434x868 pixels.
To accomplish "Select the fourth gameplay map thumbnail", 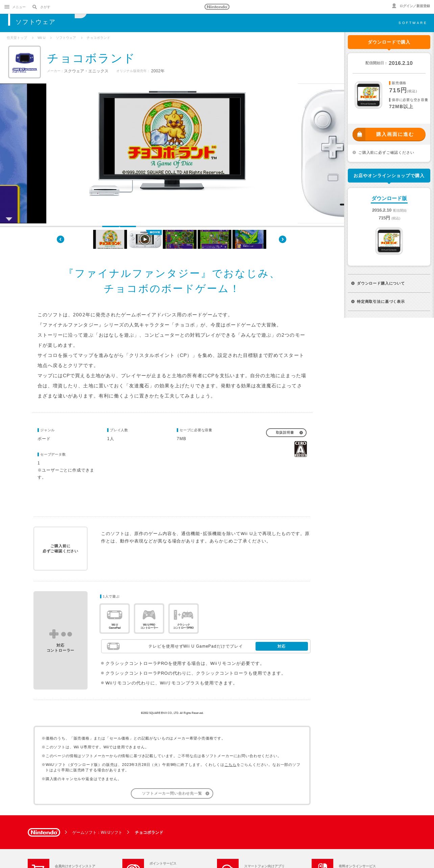I will coord(214,239).
